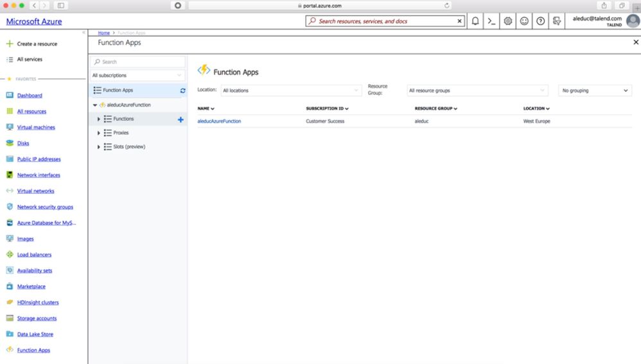This screenshot has width=641, height=364.
Task: Open the help question mark icon
Action: 540,21
